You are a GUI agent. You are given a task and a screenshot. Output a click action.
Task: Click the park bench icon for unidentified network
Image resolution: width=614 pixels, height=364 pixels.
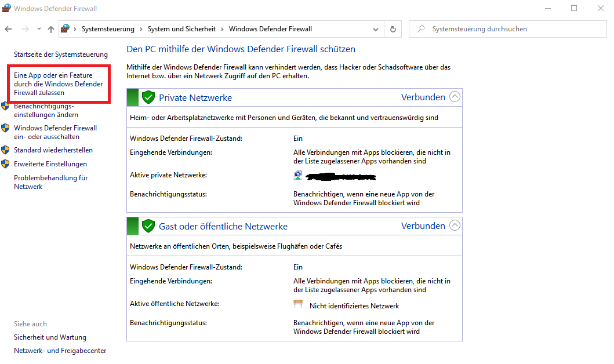point(299,305)
